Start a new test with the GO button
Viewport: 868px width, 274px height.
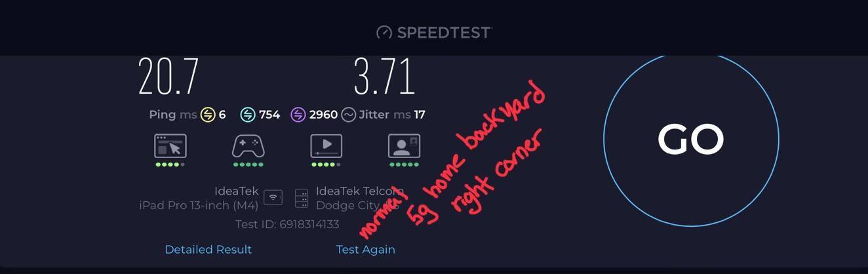pyautogui.click(x=691, y=139)
